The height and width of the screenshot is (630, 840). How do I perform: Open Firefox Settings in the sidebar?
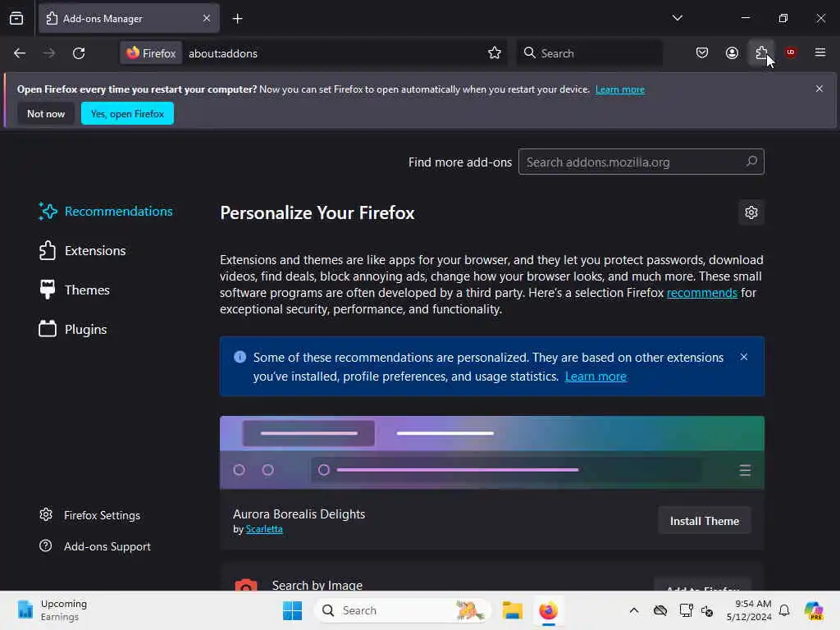click(90, 515)
